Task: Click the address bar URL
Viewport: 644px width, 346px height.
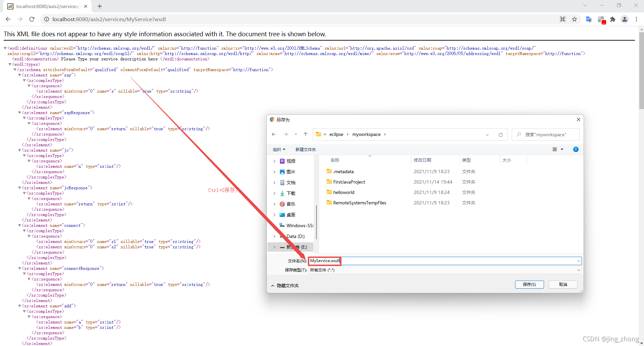Action: 109,19
